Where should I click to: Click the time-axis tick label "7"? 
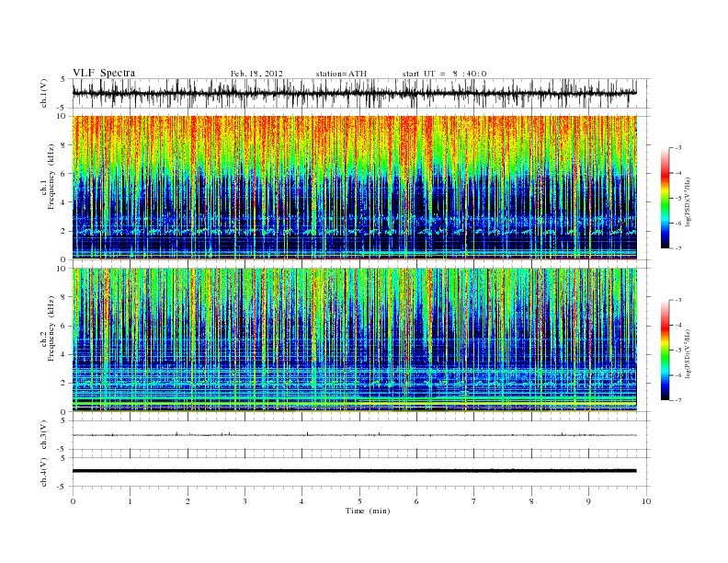(474, 501)
